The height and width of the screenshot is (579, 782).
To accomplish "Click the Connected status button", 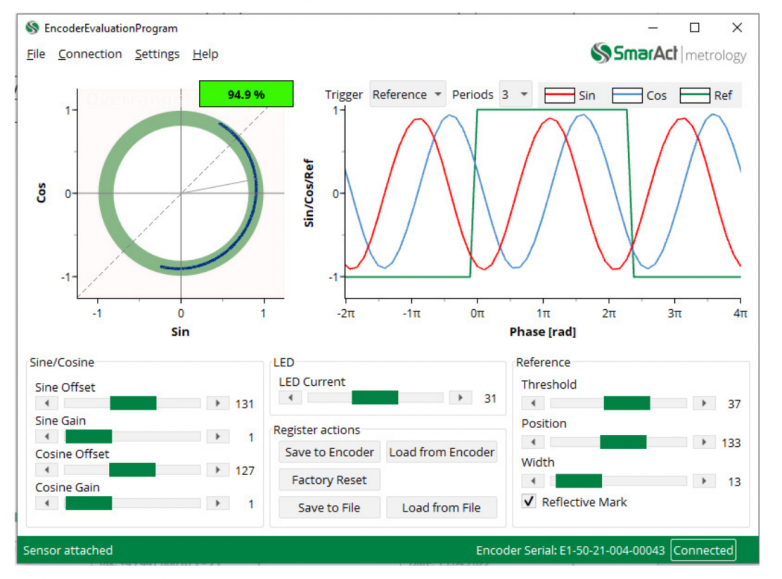I will coord(703,550).
